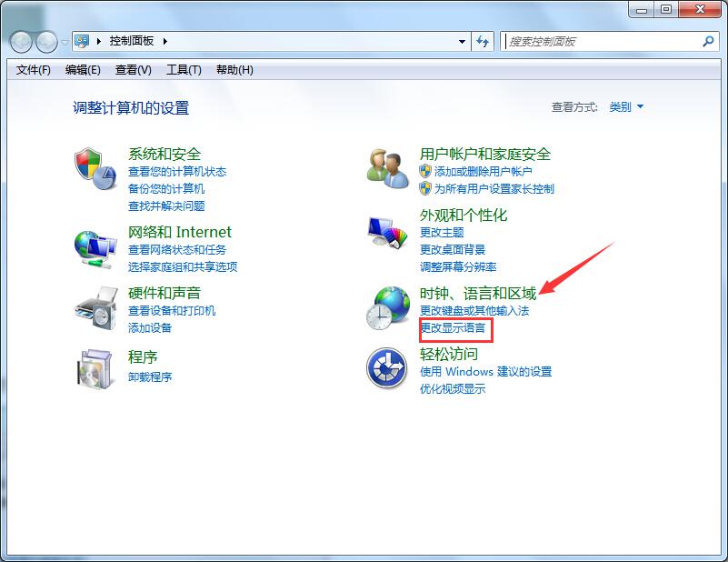Image resolution: width=728 pixels, height=562 pixels.
Task: Click 添加或删除用户帐户 link
Action: click(x=483, y=171)
